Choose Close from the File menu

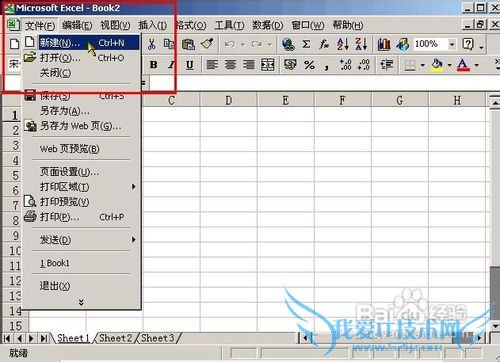[81, 73]
